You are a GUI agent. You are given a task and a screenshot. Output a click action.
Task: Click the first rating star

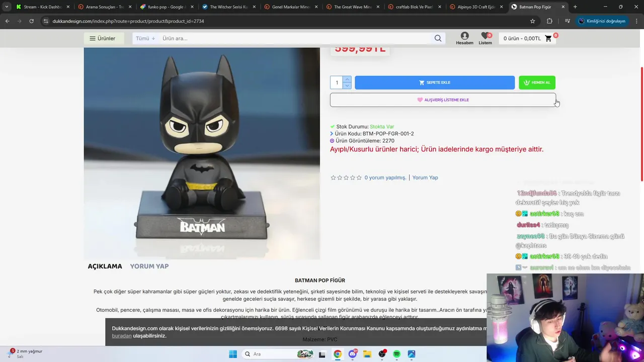[x=333, y=177]
